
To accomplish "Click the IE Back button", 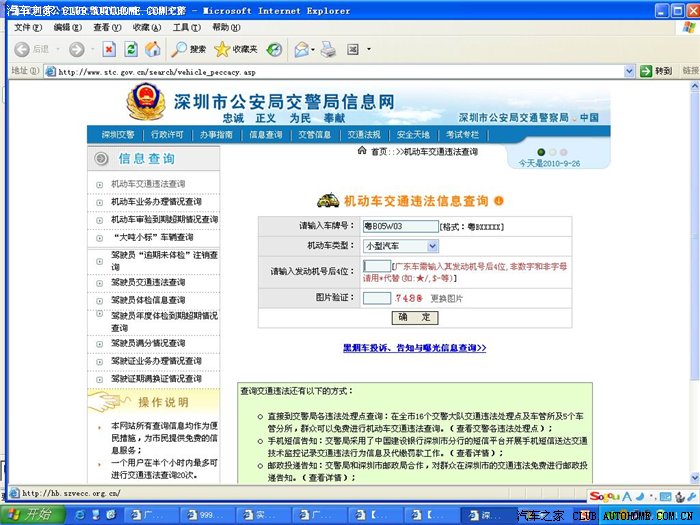I will (30, 49).
